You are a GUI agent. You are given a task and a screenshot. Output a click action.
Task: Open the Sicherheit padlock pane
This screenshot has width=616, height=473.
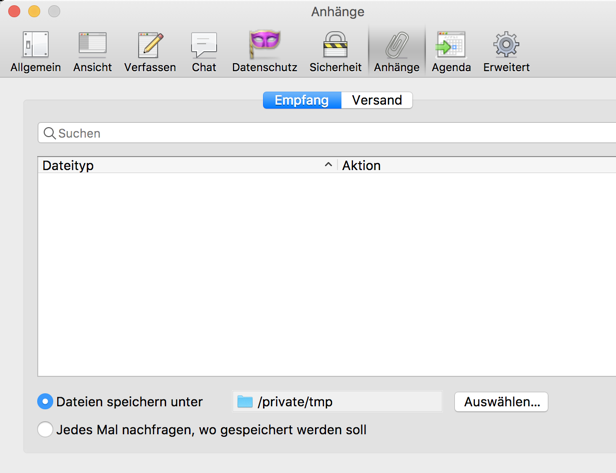[x=335, y=52]
